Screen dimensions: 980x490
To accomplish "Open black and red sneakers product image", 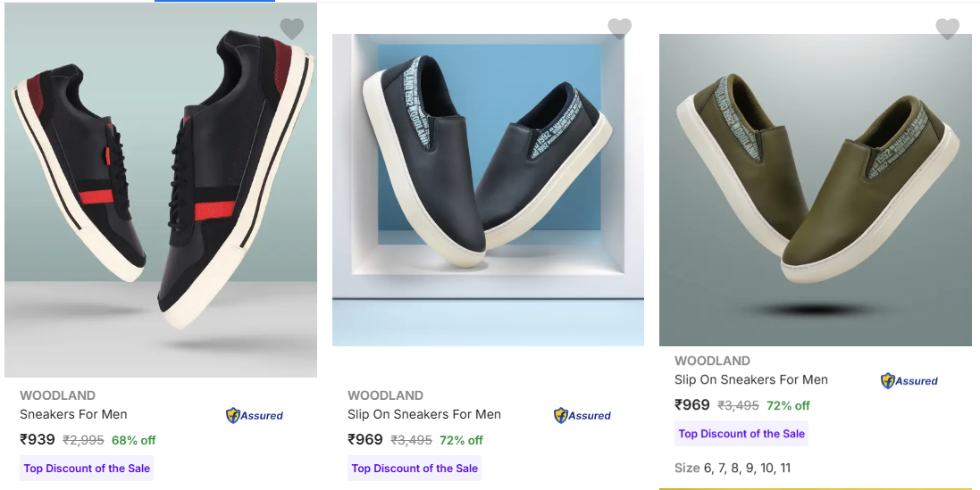I will (x=161, y=190).
